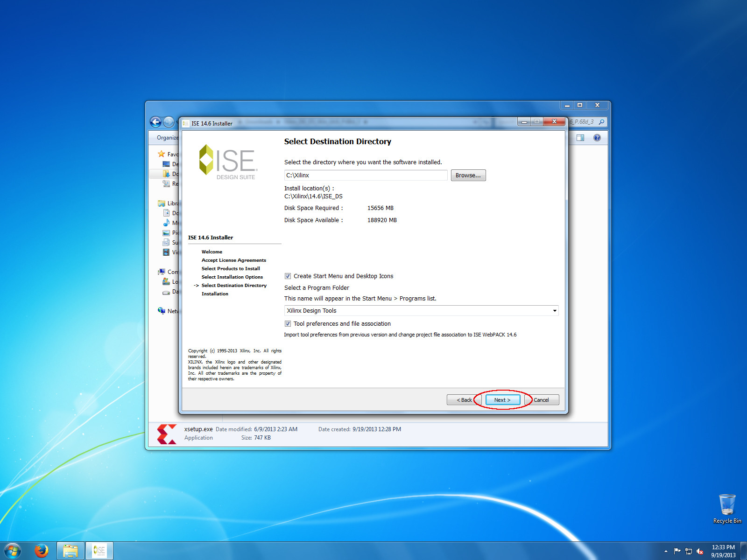Click the Windows Start orb
The image size is (747, 560).
click(x=13, y=551)
